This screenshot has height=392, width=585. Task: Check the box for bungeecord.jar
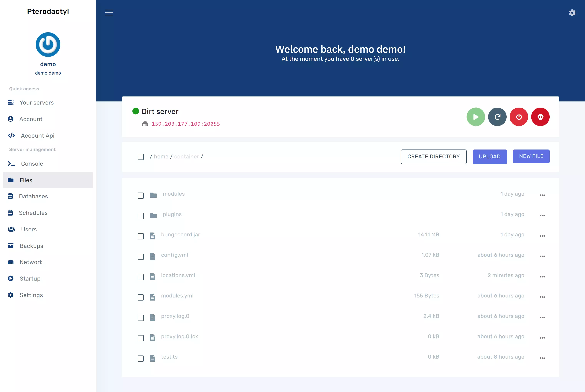pyautogui.click(x=141, y=236)
